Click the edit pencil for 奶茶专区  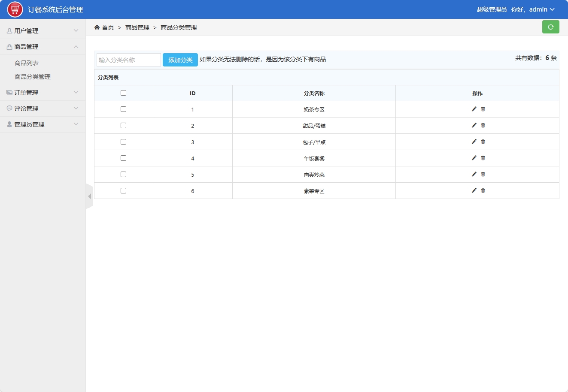click(x=474, y=109)
